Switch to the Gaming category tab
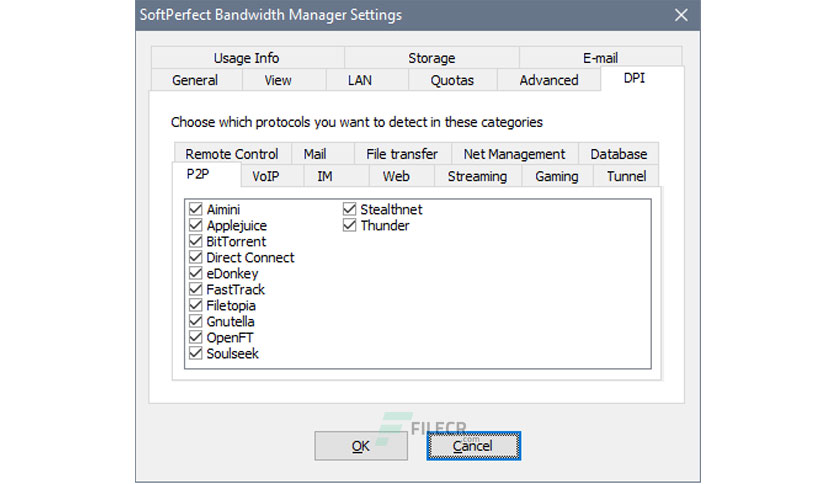836x484 pixels. [x=557, y=176]
